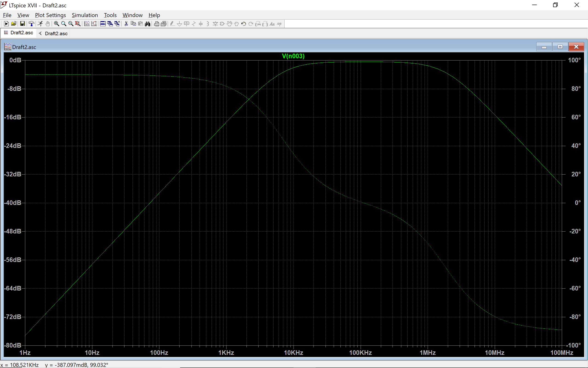The height and width of the screenshot is (368, 588).
Task: Open the Simulation menu
Action: pyautogui.click(x=85, y=15)
